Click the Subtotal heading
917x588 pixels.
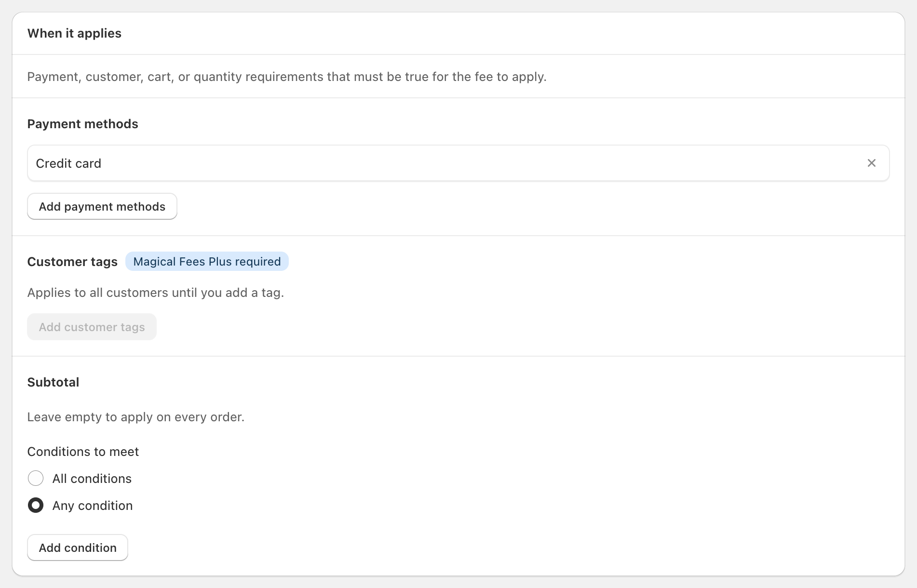coord(53,382)
